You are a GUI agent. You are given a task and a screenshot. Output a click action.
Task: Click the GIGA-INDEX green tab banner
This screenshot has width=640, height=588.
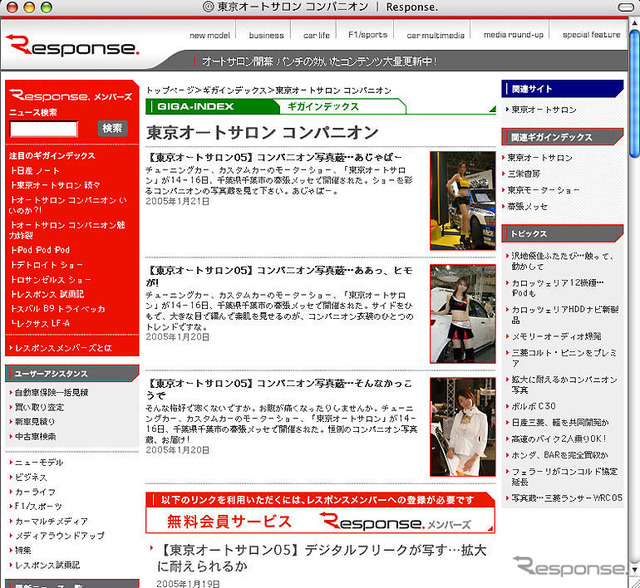[213, 107]
